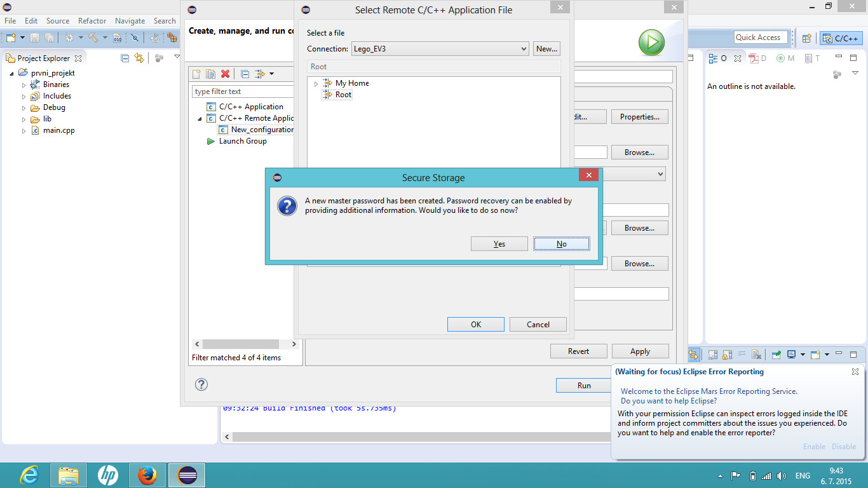Click the green Run icon in dialog header

click(651, 43)
